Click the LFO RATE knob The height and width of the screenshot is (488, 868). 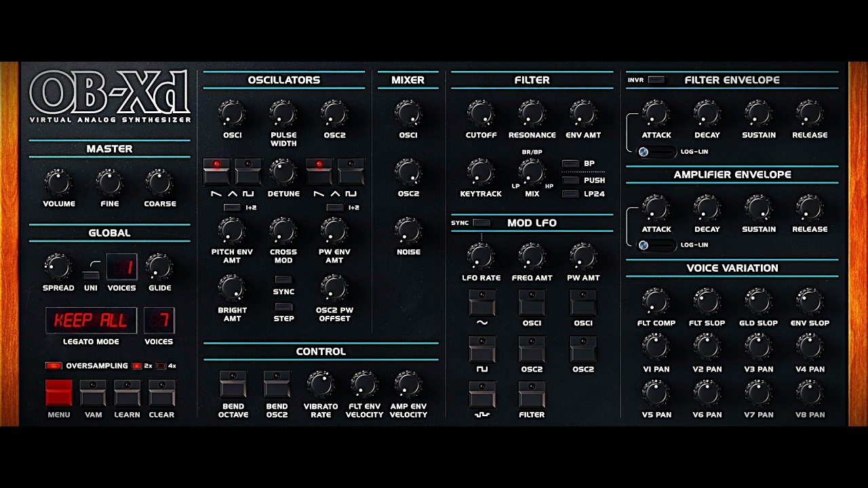pos(481,256)
